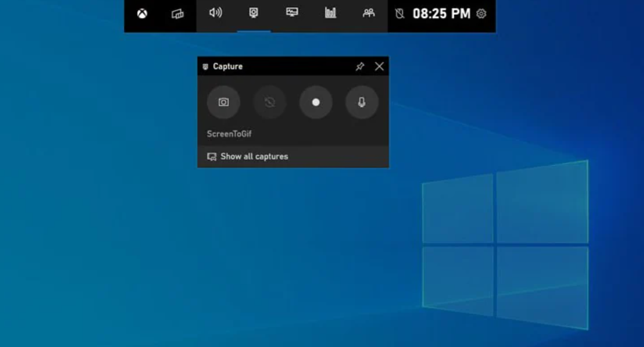This screenshot has width=644, height=347.
Task: Click the mouse click-through icon
Action: pyautogui.click(x=400, y=14)
